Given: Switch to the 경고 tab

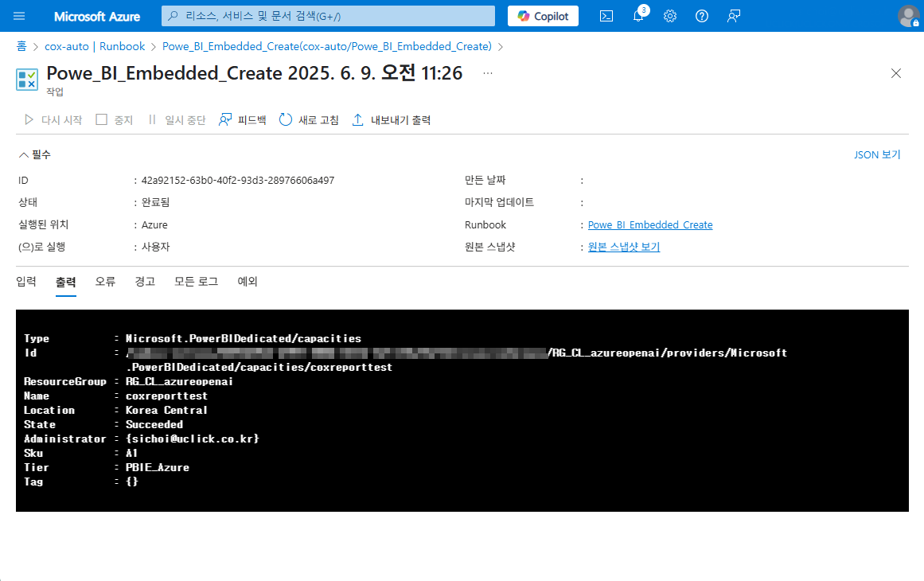Looking at the screenshot, I should coord(144,282).
